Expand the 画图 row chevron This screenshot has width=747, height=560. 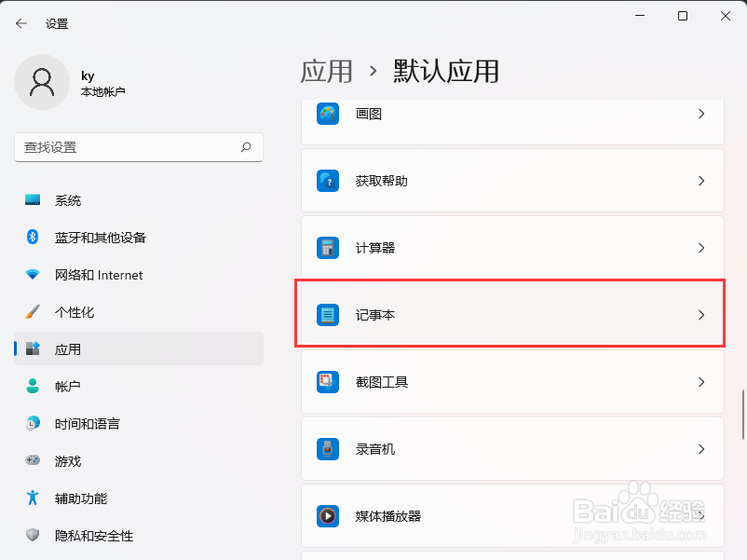click(701, 114)
